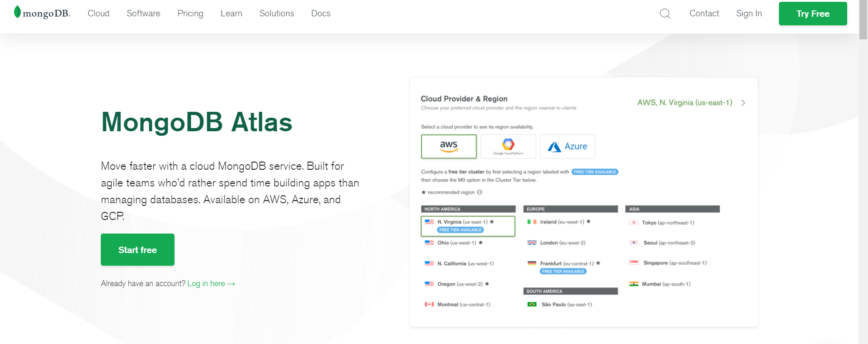Click the Korea flag beside Seoul
Screen dimensions: 868x344
(x=634, y=243)
